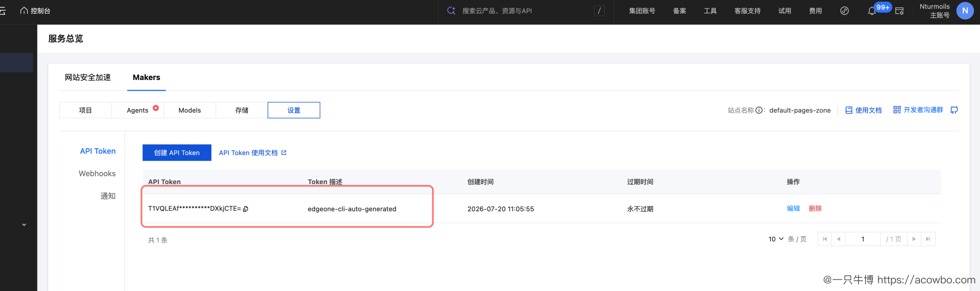This screenshot has width=980, height=291.
Task: Go to the next page of the table
Action: [x=914, y=239]
